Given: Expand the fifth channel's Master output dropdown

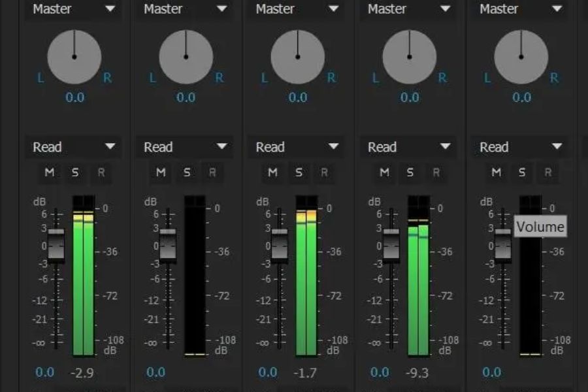Looking at the screenshot, I should 520,9.
